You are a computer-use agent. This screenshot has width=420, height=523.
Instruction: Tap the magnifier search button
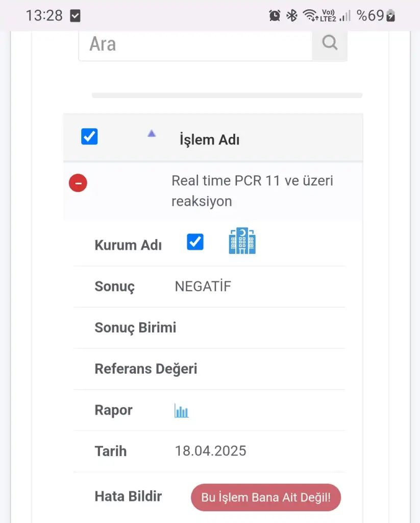click(x=330, y=44)
